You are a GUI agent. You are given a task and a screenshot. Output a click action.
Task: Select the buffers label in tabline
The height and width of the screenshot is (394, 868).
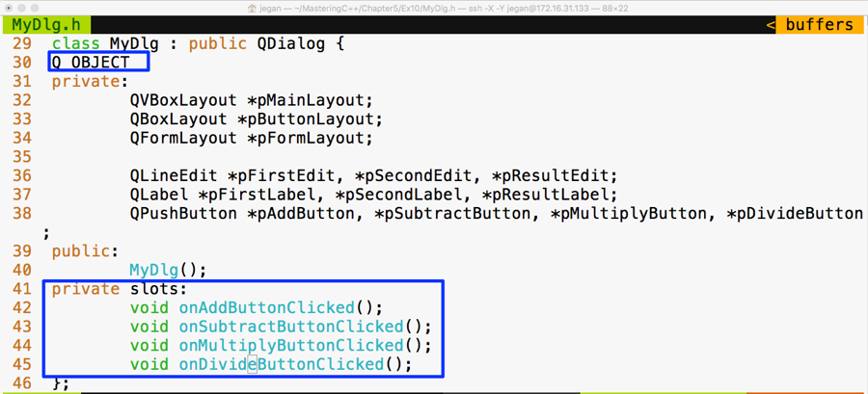pyautogui.click(x=819, y=25)
